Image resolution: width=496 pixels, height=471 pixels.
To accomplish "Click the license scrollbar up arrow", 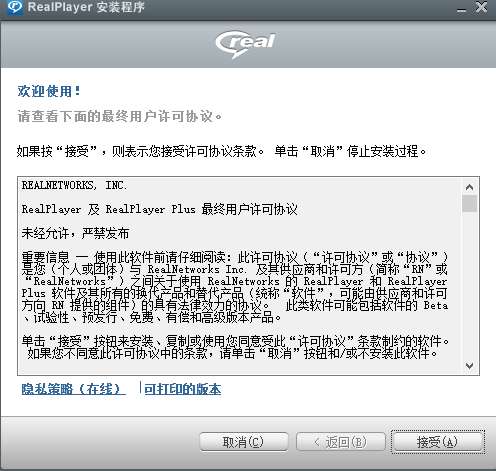I will pyautogui.click(x=469, y=187).
